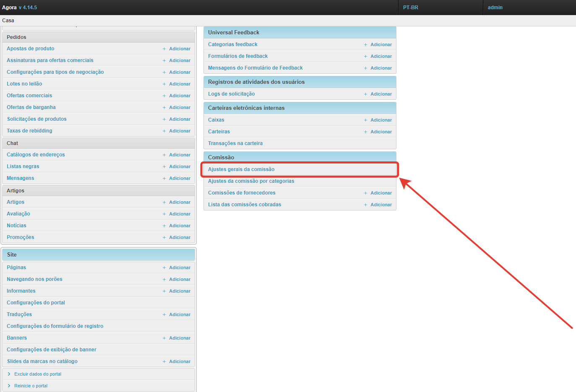The image size is (576, 392).
Task: Open Ajustes gerais da comissão
Action: pos(241,169)
